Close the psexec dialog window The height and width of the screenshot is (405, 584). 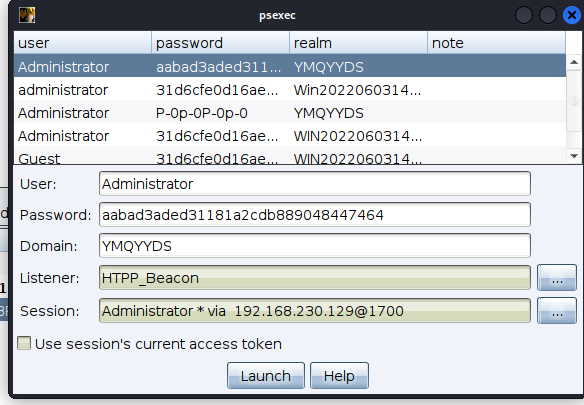tap(572, 15)
